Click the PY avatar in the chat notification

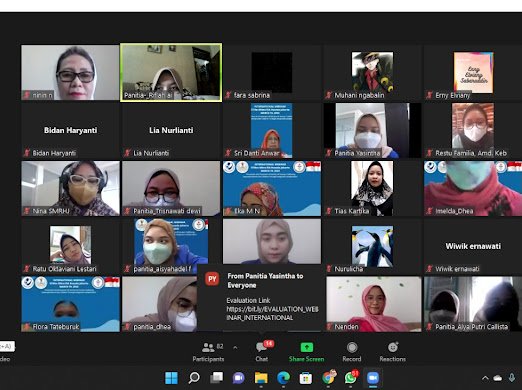coord(212,279)
